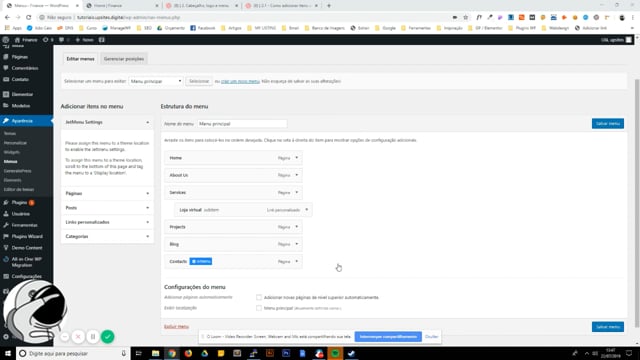Screen dimensions: 640x360
Task: Expand the Blog menu item options
Action: click(297, 244)
